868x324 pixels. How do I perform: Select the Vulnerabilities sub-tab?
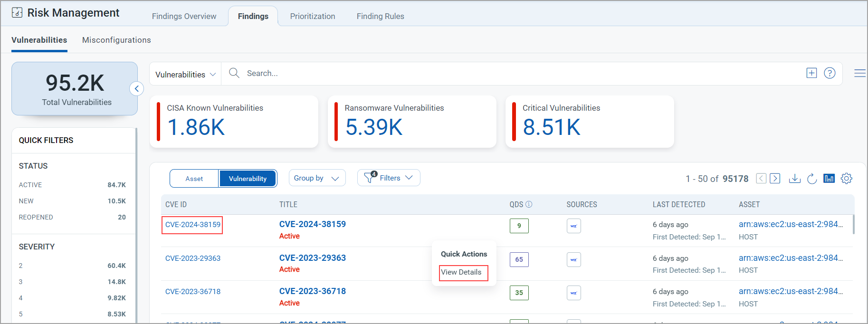[x=39, y=40]
